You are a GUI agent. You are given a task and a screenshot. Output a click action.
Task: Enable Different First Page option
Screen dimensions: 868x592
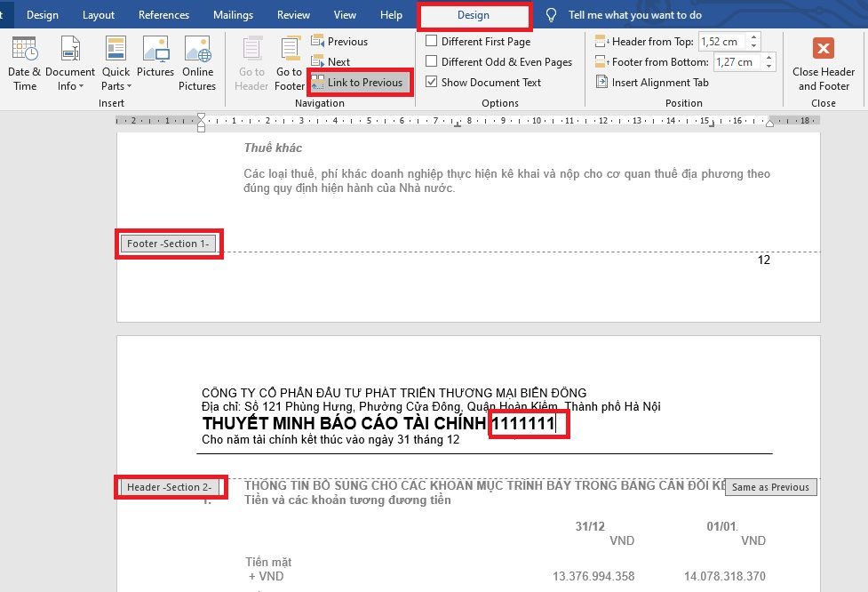click(x=478, y=42)
